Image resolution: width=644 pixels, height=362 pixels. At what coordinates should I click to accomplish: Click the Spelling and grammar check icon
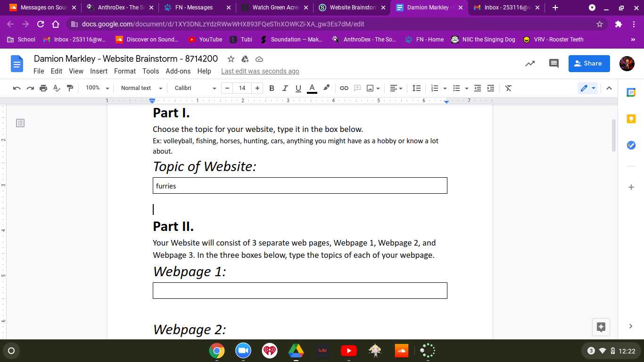pyautogui.click(x=57, y=88)
